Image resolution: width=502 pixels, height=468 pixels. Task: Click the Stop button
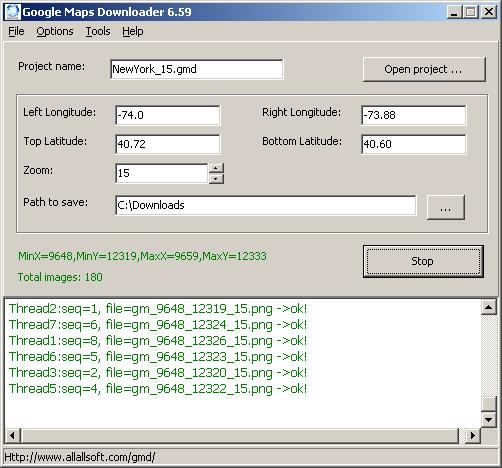point(423,261)
